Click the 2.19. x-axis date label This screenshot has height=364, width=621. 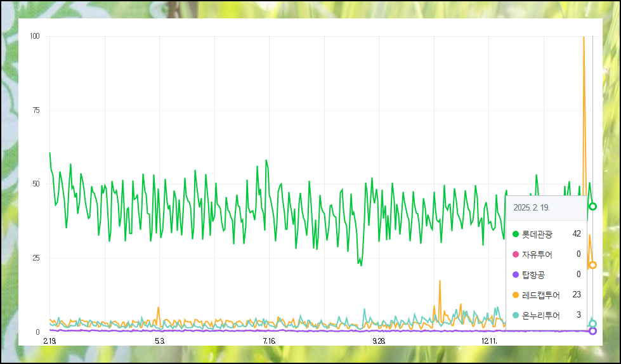pyautogui.click(x=49, y=341)
